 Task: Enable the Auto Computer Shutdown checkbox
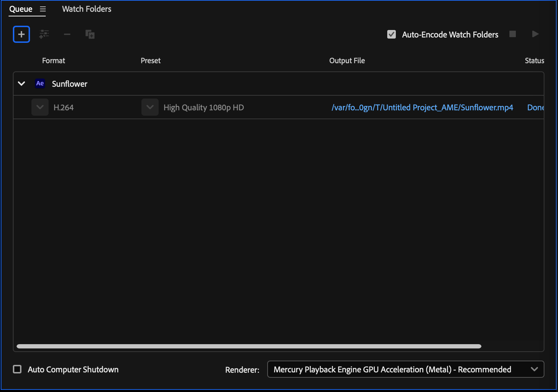pyautogui.click(x=17, y=369)
